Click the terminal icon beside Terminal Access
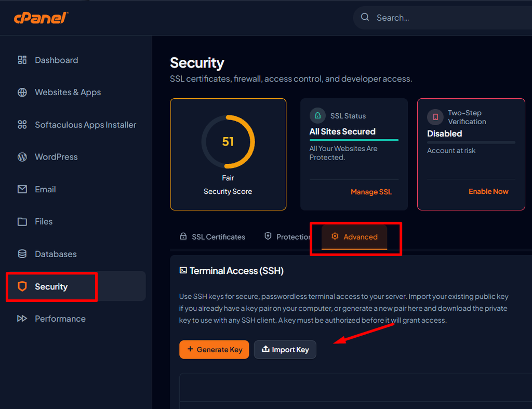The image size is (532, 409). 183,270
